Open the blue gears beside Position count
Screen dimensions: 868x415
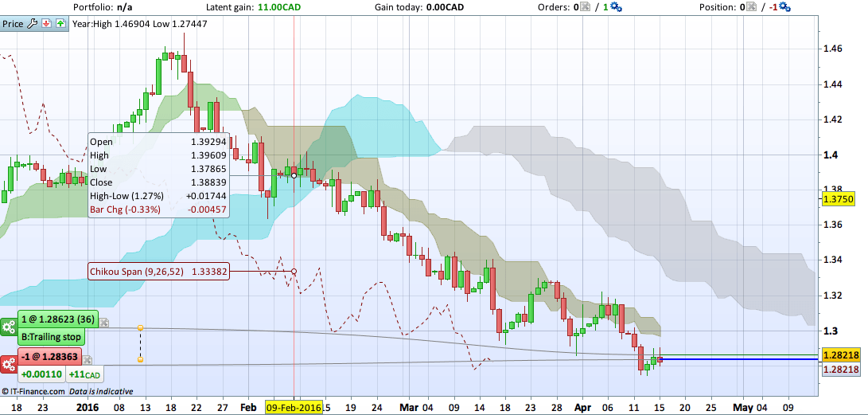pyautogui.click(x=785, y=8)
